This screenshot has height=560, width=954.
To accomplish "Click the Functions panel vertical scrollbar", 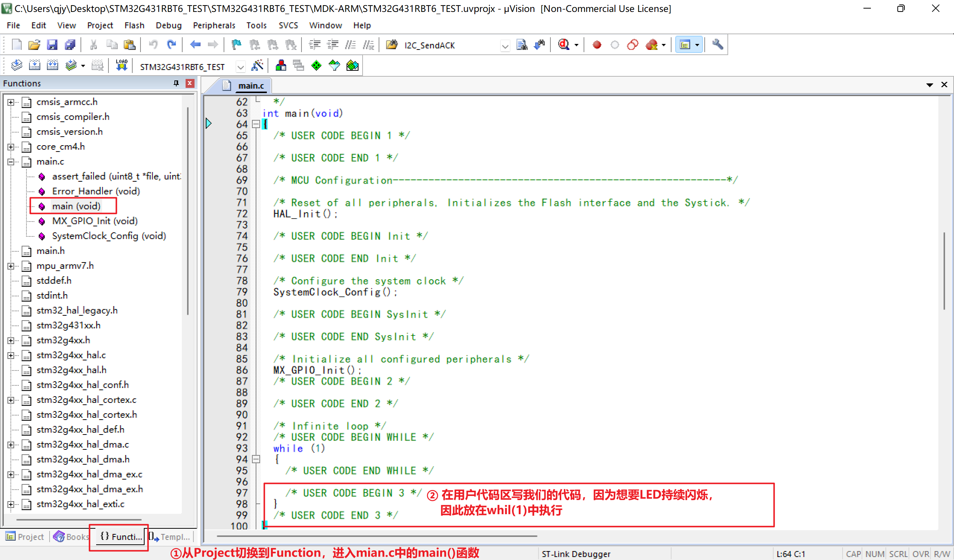I will (188, 211).
